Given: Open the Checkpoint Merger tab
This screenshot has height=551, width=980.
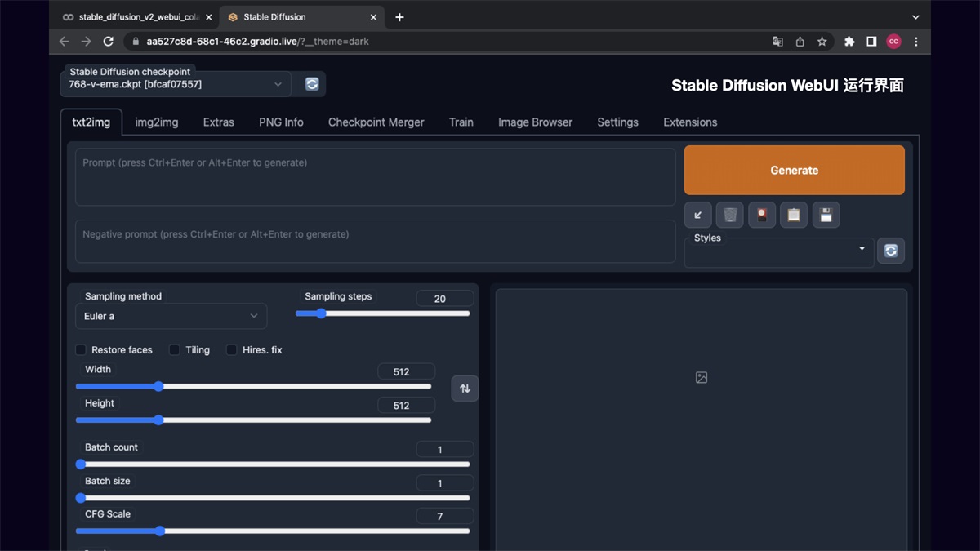Looking at the screenshot, I should coord(376,122).
